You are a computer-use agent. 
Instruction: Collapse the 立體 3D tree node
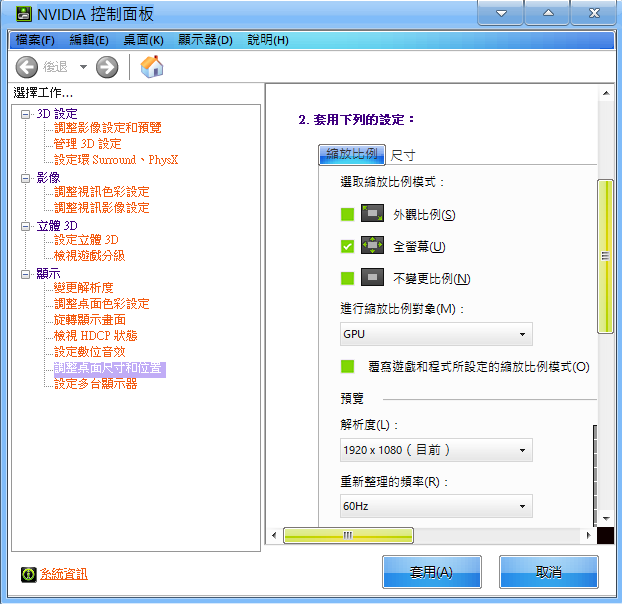tap(26, 226)
